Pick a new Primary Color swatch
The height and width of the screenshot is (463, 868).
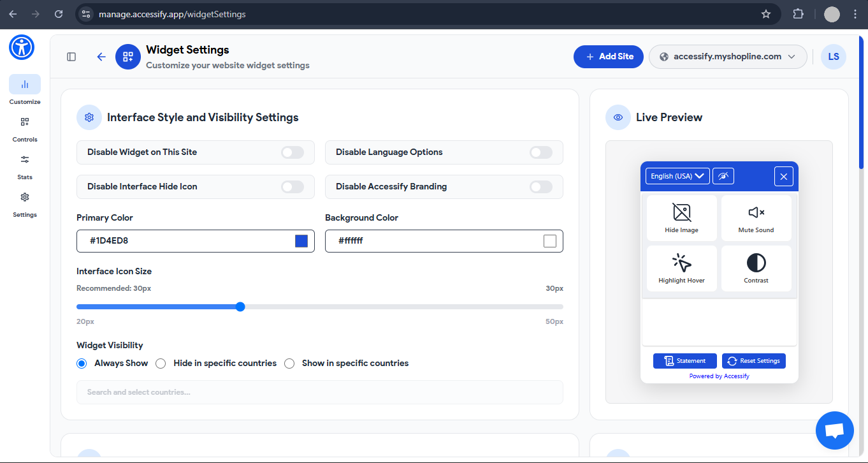click(x=301, y=240)
